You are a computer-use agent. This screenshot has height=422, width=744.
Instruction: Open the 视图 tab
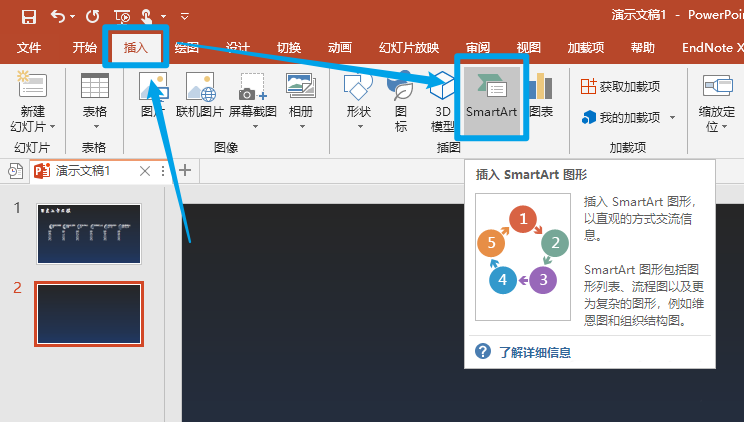click(529, 48)
